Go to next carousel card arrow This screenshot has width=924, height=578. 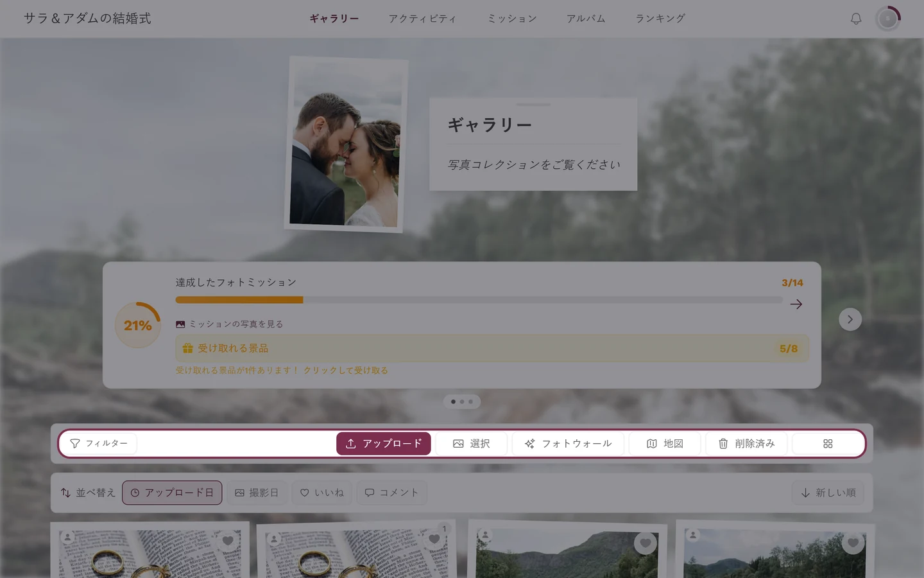click(x=850, y=319)
